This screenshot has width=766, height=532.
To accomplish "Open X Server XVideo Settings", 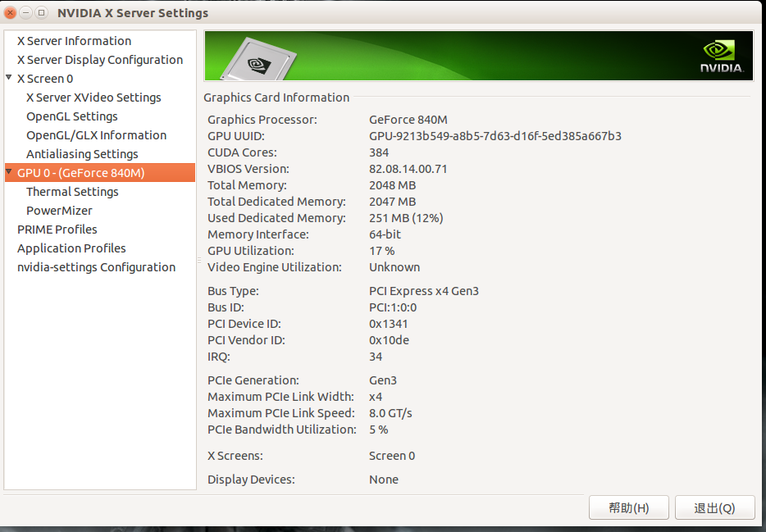I will 93,98.
